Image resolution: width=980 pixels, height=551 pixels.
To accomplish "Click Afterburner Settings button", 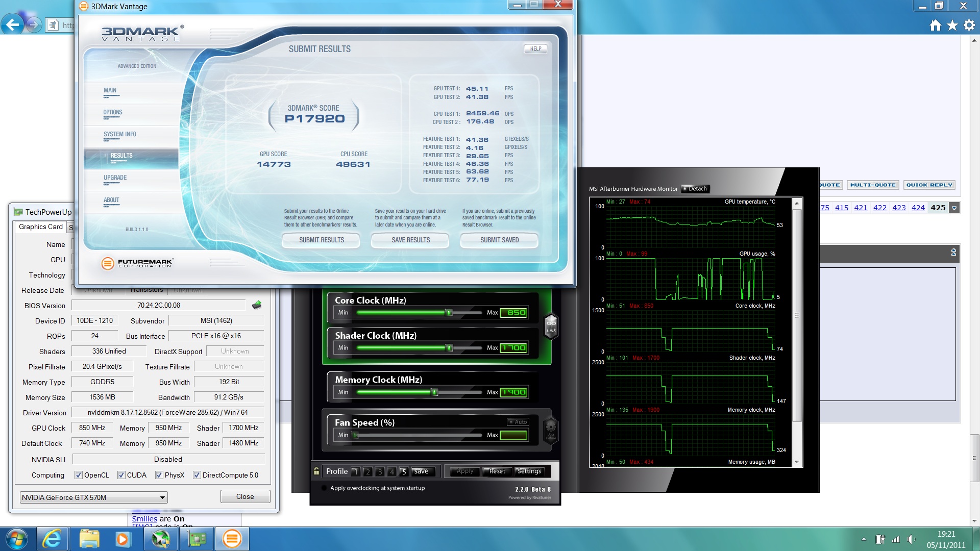I will [530, 471].
